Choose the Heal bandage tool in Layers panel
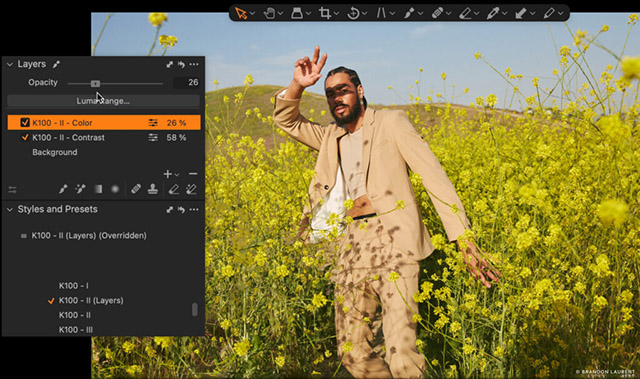 click(136, 189)
